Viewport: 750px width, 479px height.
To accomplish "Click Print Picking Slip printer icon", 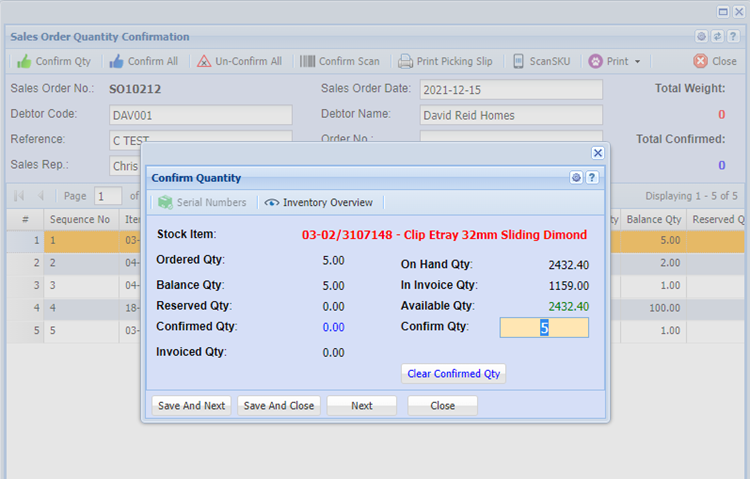I will [x=405, y=61].
